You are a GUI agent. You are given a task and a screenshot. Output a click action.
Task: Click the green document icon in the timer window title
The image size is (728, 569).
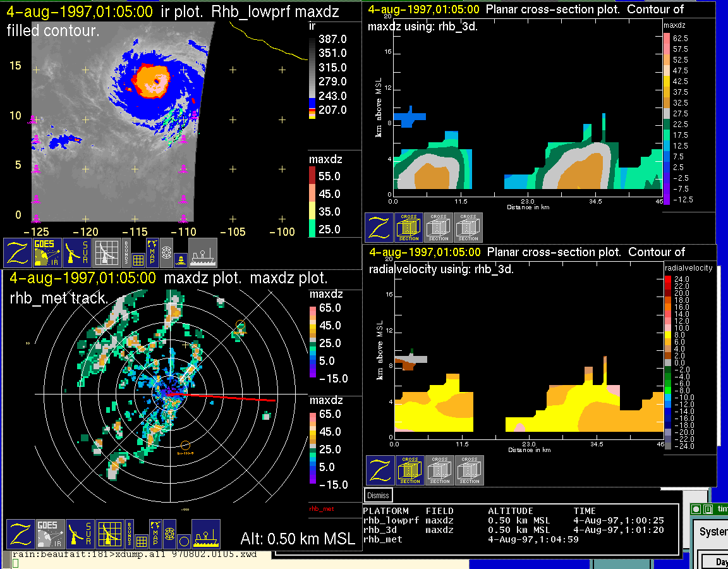(708, 509)
